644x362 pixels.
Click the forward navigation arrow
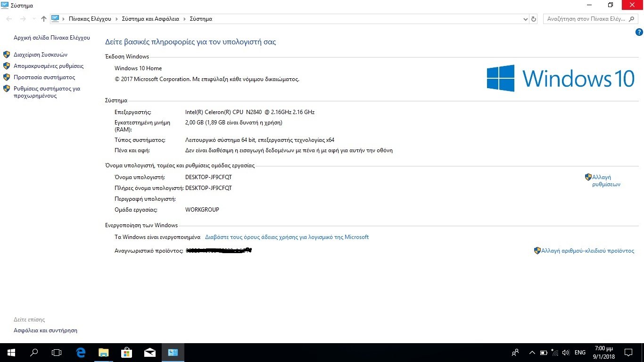[x=23, y=19]
